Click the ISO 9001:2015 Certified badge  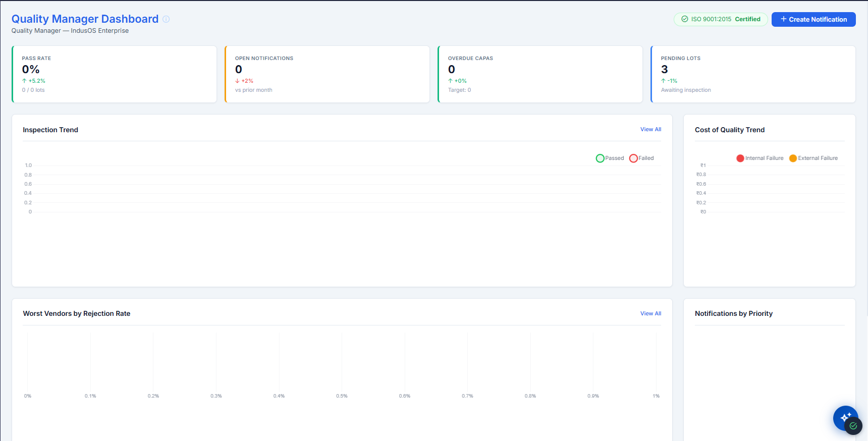coord(721,19)
